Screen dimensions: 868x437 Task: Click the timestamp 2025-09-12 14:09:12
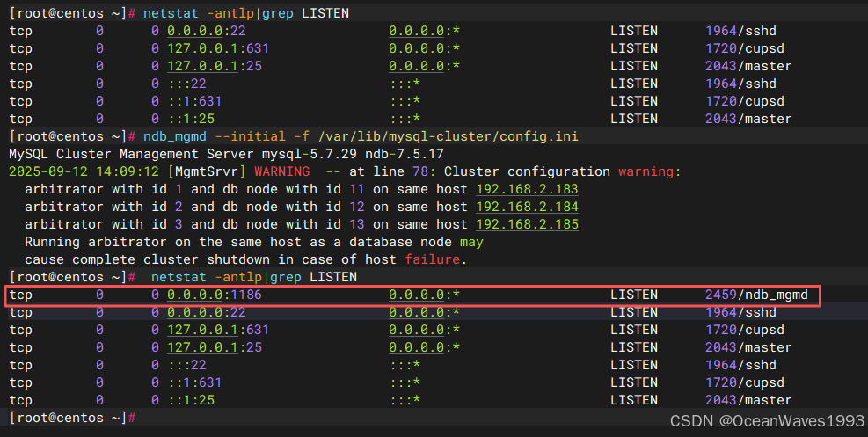tap(84, 171)
